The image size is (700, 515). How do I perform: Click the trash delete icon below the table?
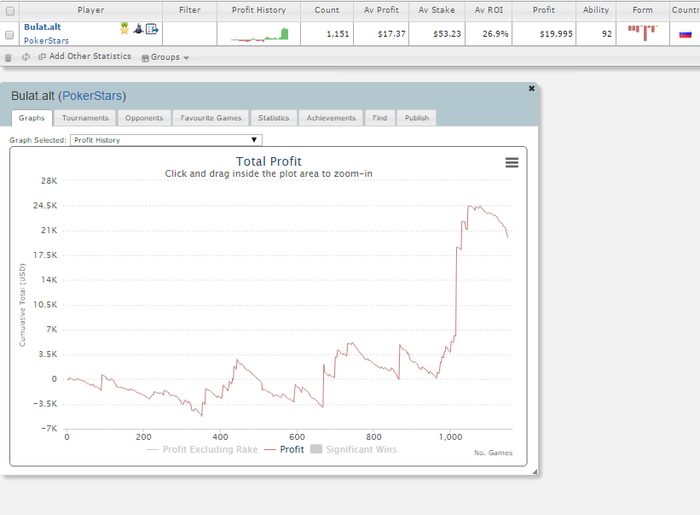click(8, 58)
